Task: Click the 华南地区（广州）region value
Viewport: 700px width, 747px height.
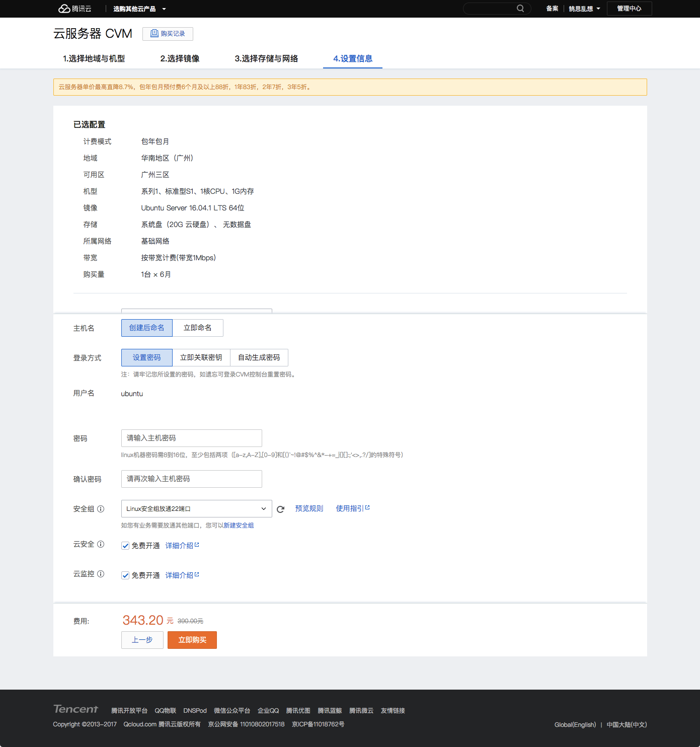Action: 167,158
